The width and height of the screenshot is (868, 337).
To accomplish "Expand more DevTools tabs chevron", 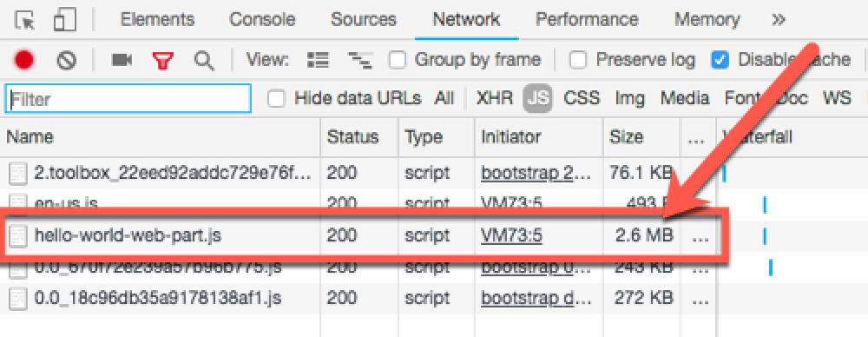I will pos(779,20).
